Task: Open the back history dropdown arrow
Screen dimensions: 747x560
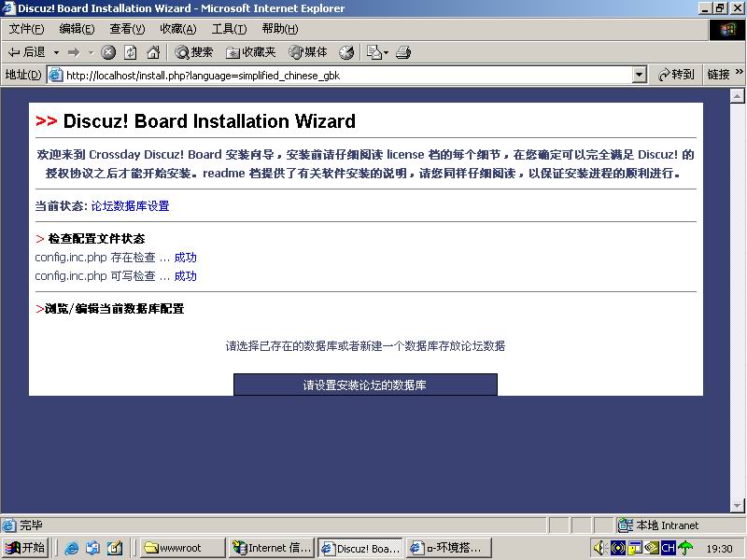Action: pyautogui.click(x=56, y=52)
